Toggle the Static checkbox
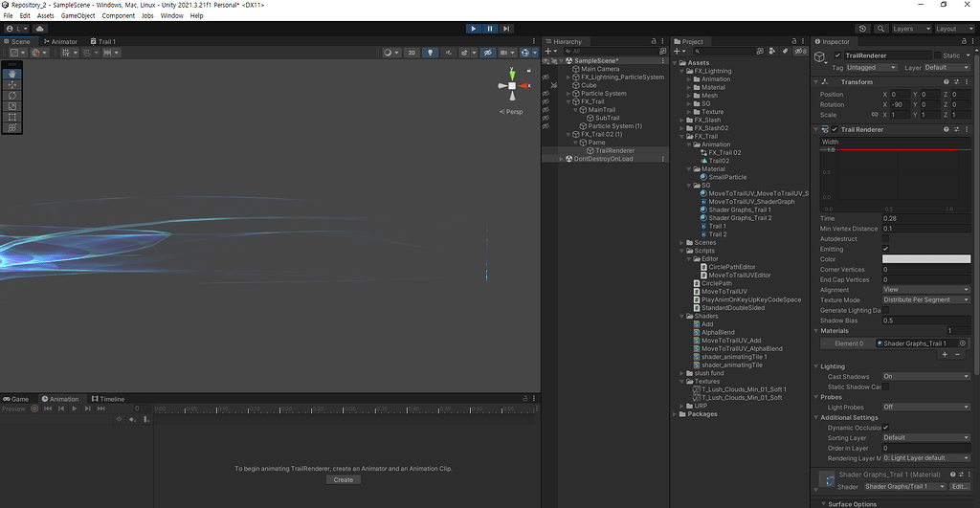This screenshot has width=980, height=508. coord(937,55)
